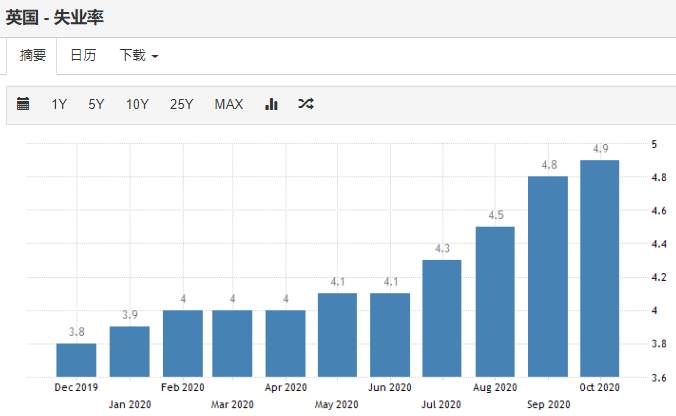Click the May 2020 bar showing 4.1

[x=337, y=335]
